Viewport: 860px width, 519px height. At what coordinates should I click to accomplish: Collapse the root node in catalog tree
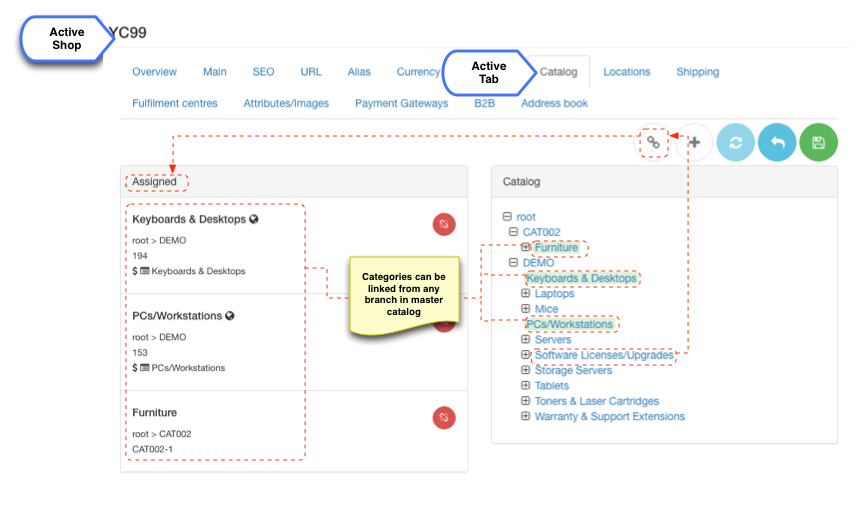507,217
